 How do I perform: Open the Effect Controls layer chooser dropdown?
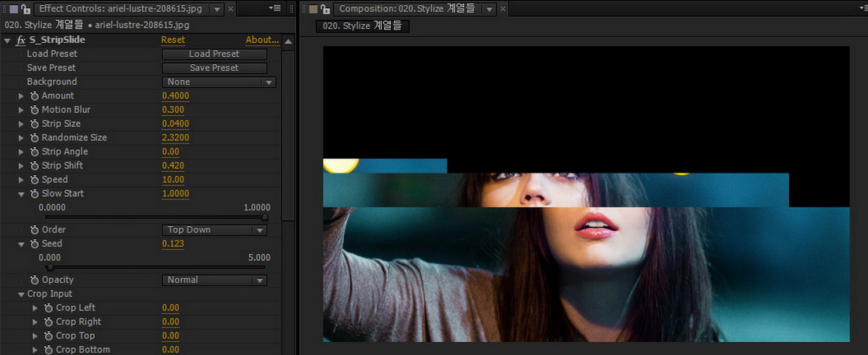point(217,9)
